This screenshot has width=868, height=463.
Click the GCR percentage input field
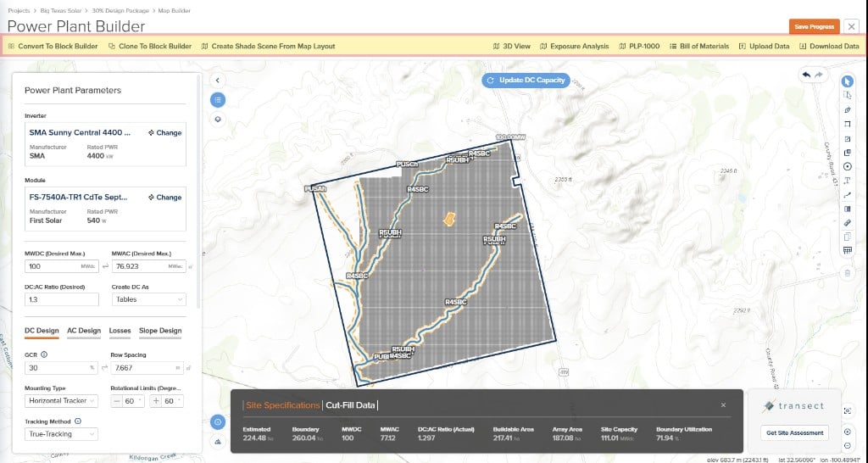(61, 368)
